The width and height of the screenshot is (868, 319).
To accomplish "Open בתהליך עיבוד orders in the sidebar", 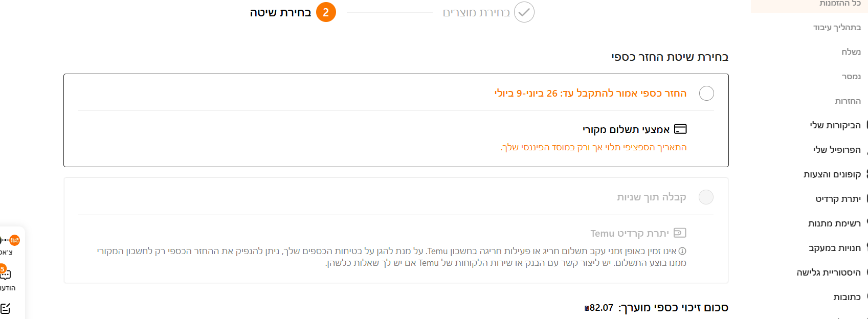I will [837, 27].
